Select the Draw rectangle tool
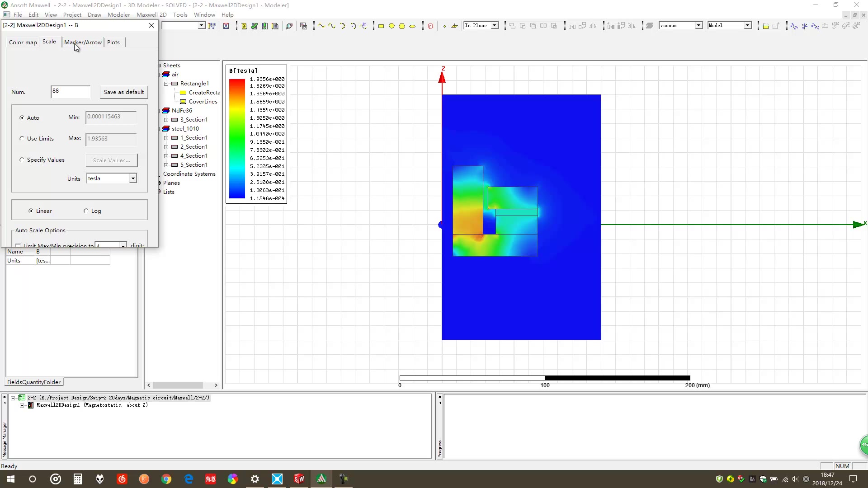868x488 pixels. click(381, 26)
